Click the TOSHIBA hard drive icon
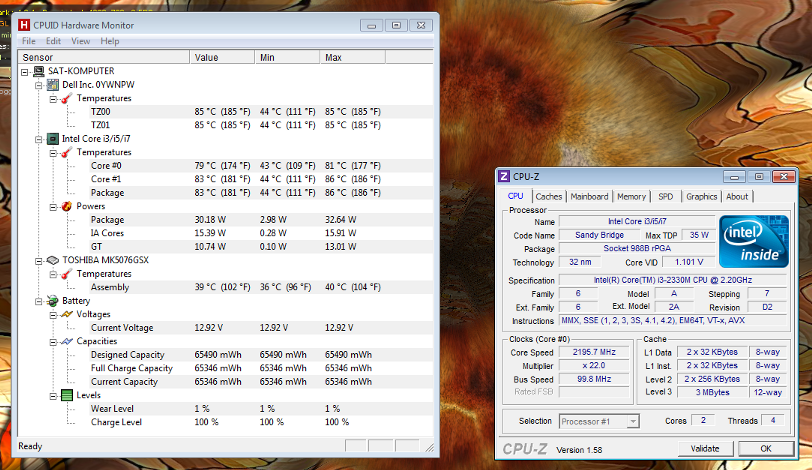812x470 pixels. click(53, 260)
